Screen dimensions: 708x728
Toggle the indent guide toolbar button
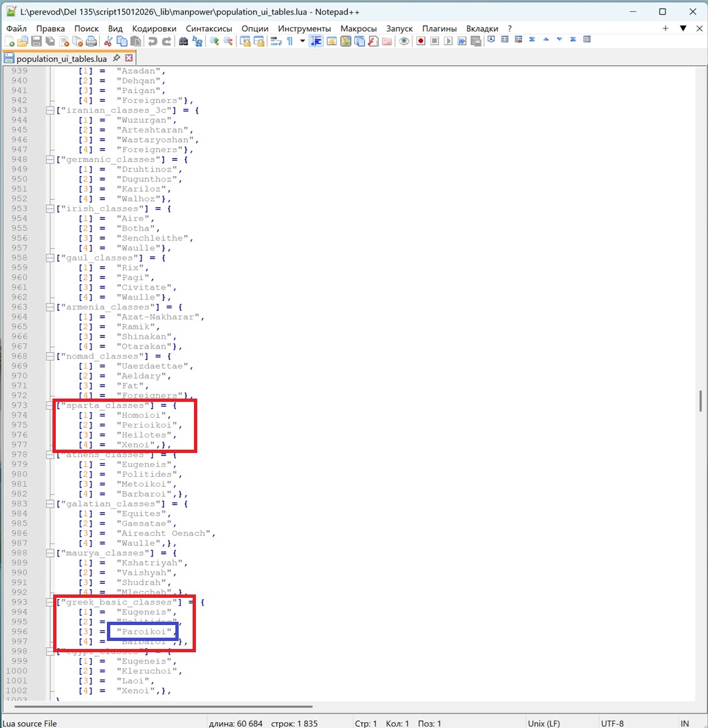coord(315,42)
